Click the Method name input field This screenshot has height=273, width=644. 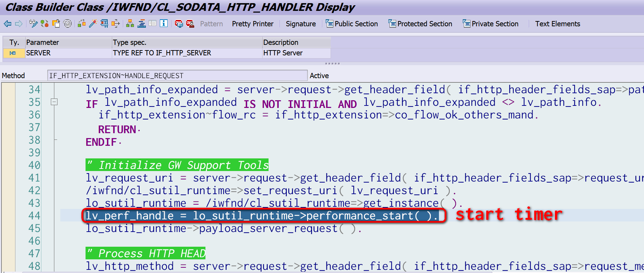(177, 76)
